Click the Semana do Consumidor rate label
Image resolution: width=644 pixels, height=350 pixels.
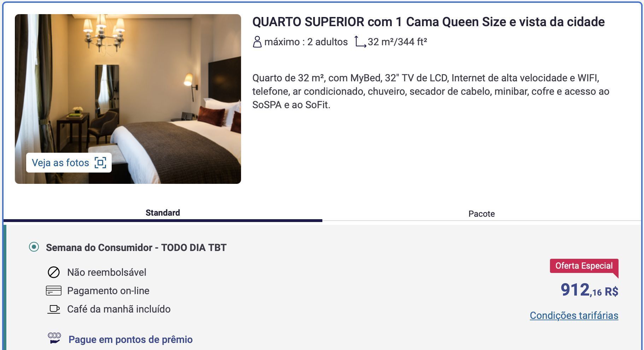coord(136,247)
